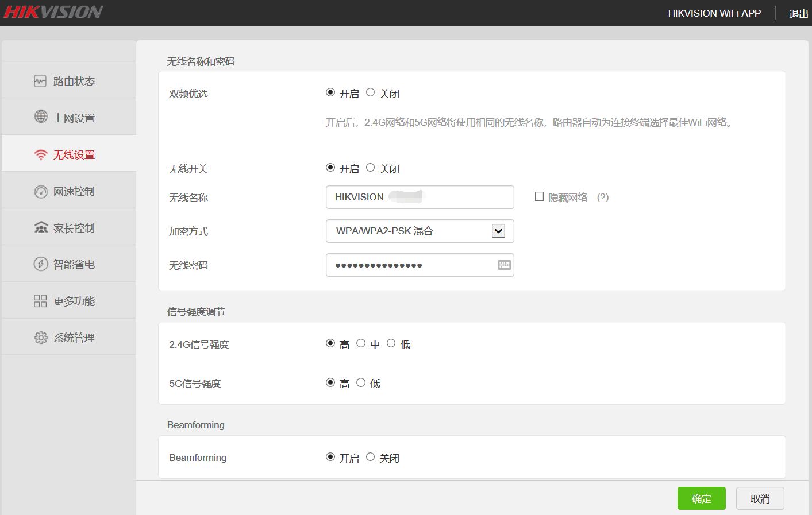Image resolution: width=812 pixels, height=515 pixels.
Task: Enable Beamforming with 开启 radio
Action: 330,457
